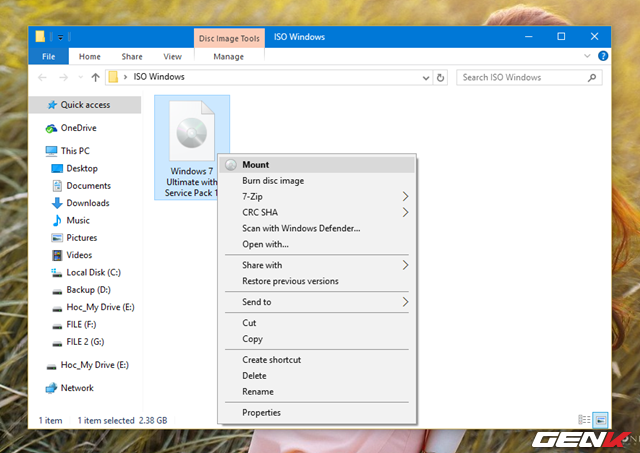The image size is (640, 453).
Task: Refresh the ISO Windows folder
Action: coord(440,78)
